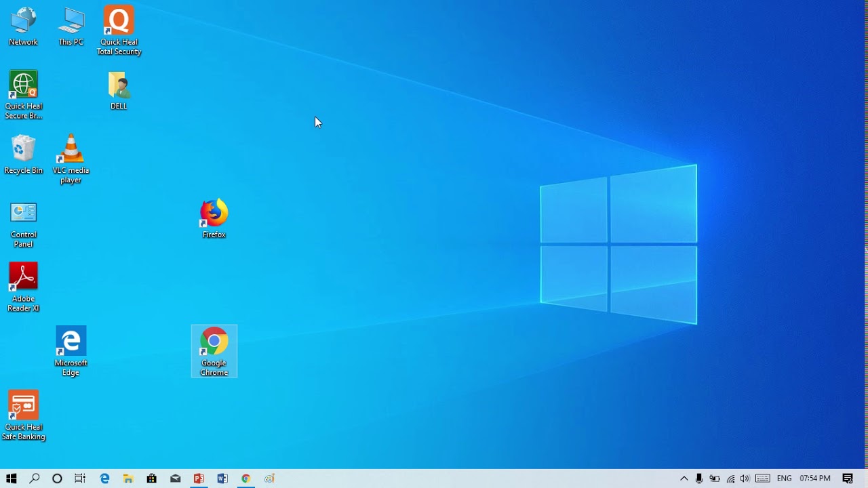This screenshot has width=868, height=488.
Task: Open Microsoft Store from taskbar
Action: 152,479
